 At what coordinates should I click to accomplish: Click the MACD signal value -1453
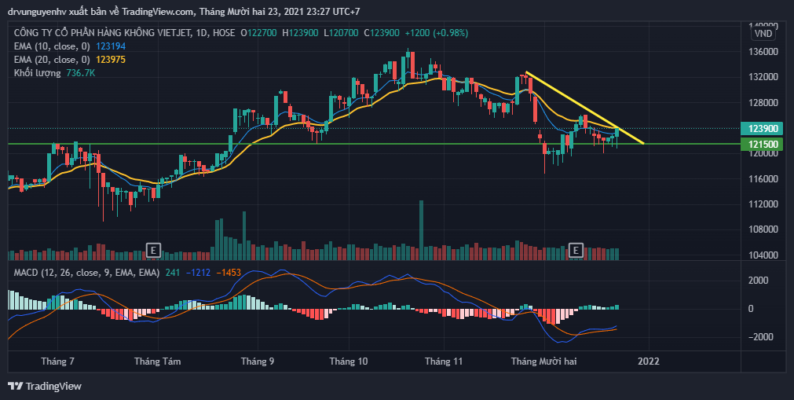(x=228, y=273)
